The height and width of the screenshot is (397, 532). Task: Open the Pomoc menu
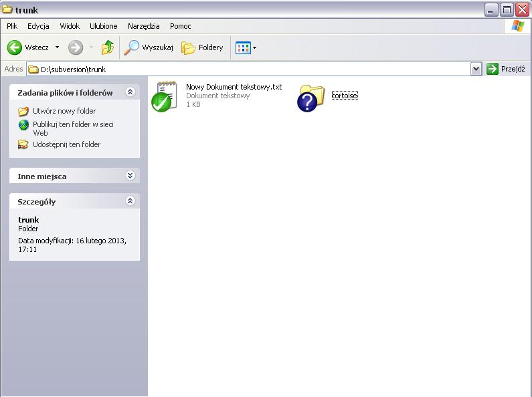coord(181,26)
